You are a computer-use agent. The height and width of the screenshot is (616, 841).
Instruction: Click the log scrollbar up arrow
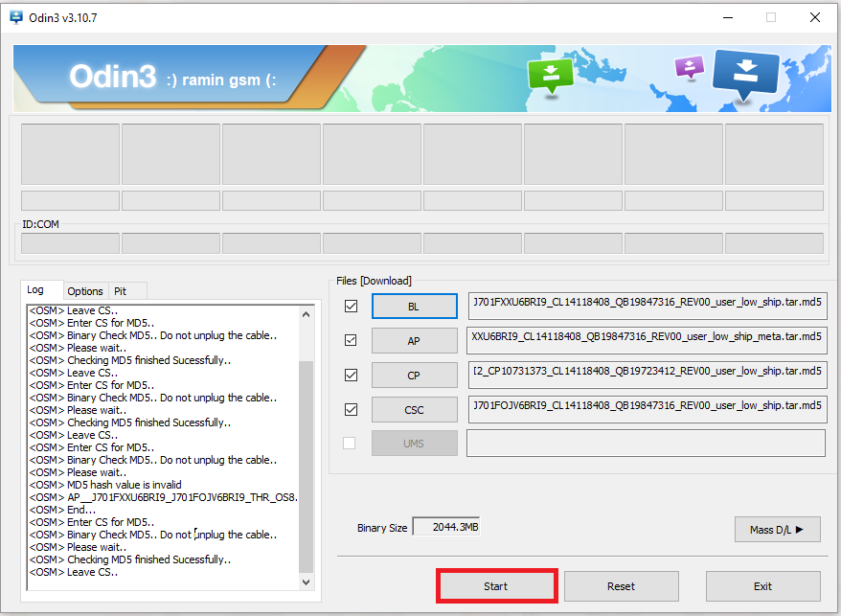click(x=307, y=314)
